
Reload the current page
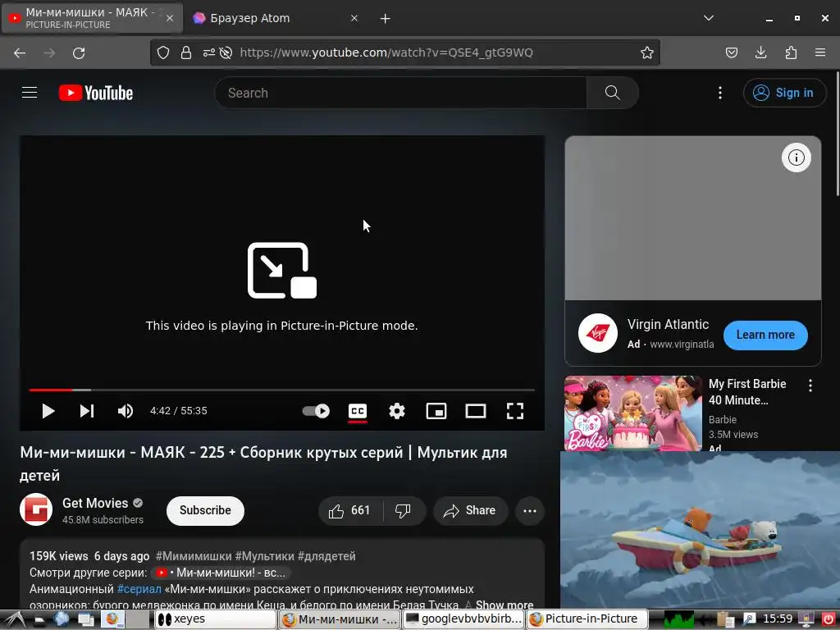[79, 52]
